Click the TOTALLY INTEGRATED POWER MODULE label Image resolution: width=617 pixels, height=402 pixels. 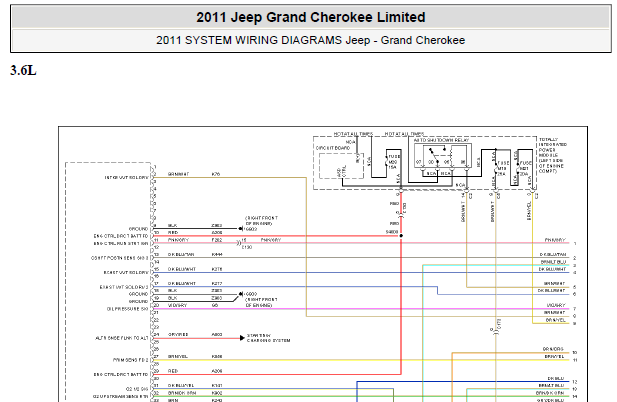(x=552, y=155)
